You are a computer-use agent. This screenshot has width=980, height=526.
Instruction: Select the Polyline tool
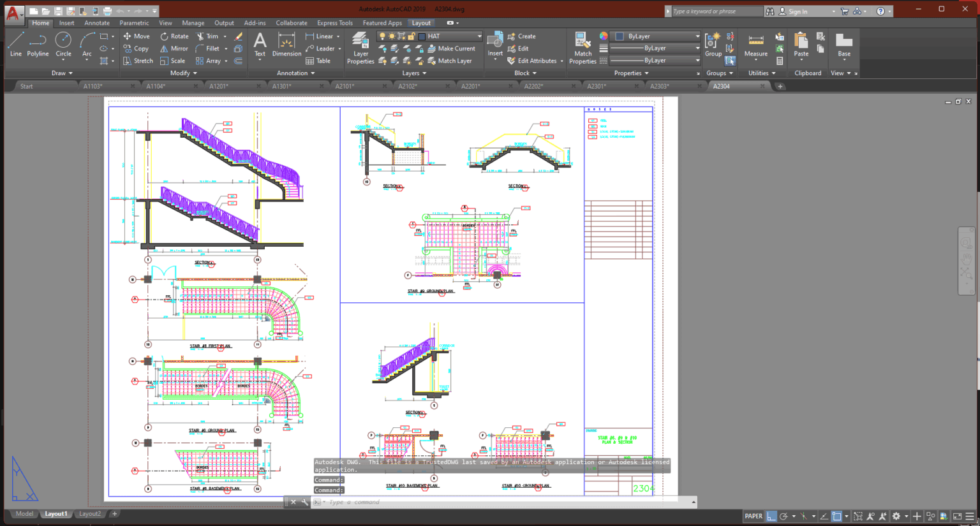point(38,45)
